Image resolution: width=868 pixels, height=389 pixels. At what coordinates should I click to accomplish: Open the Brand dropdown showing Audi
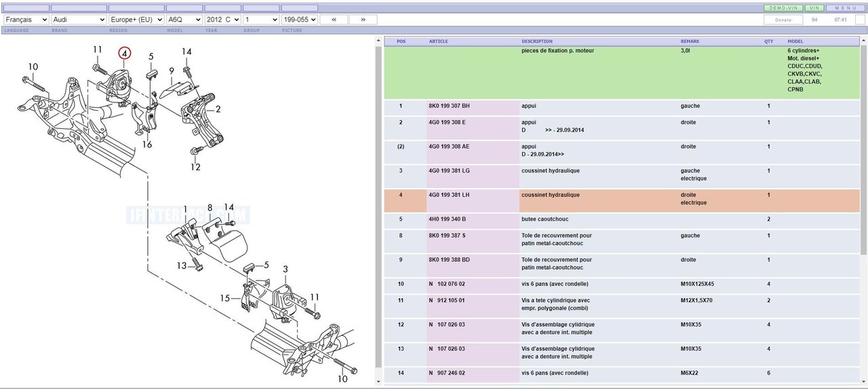[79, 20]
